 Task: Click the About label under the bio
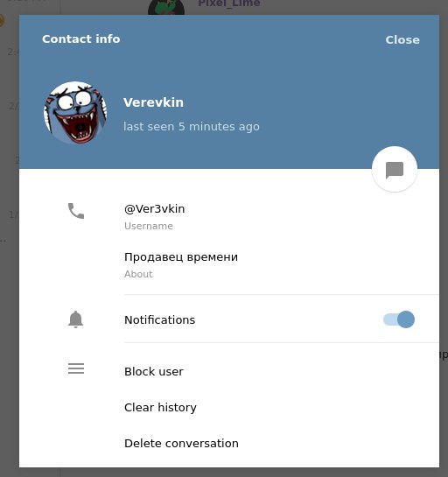tap(138, 274)
